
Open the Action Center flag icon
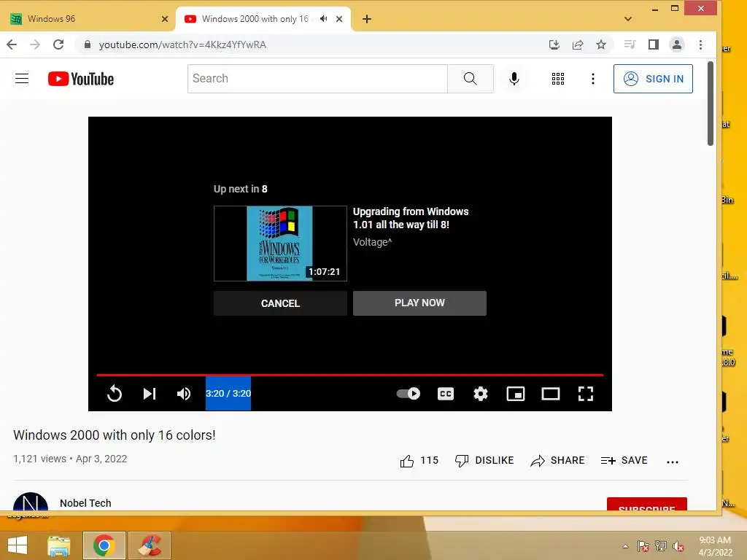click(643, 546)
